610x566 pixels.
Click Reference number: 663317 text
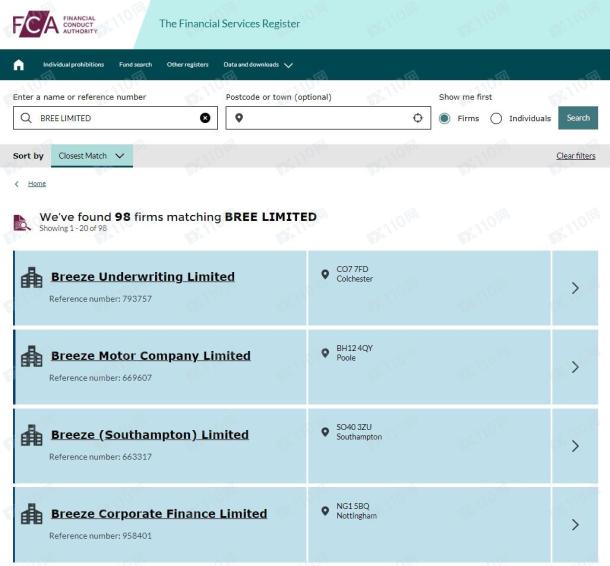100,457
